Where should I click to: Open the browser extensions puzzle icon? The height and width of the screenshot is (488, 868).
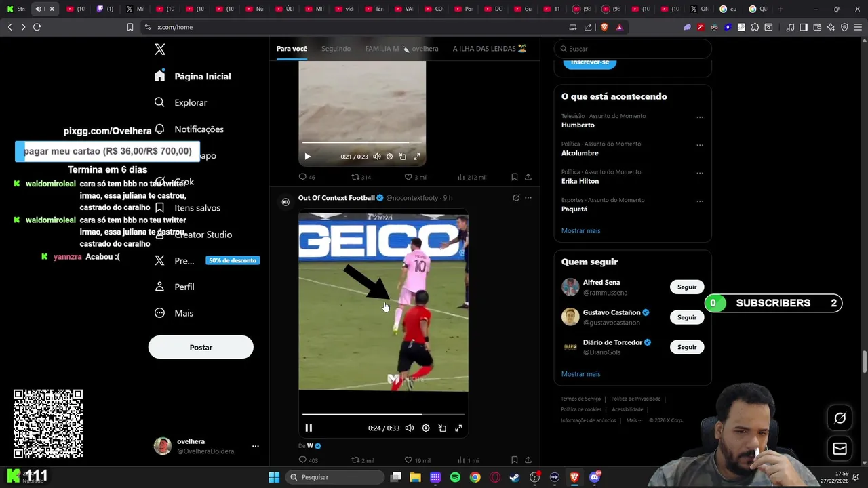coord(755,27)
